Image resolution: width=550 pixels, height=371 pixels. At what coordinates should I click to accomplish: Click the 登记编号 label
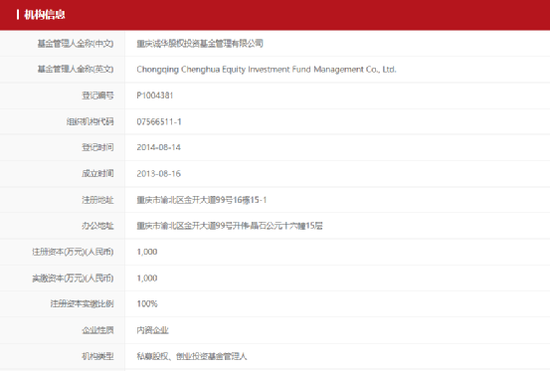point(98,95)
